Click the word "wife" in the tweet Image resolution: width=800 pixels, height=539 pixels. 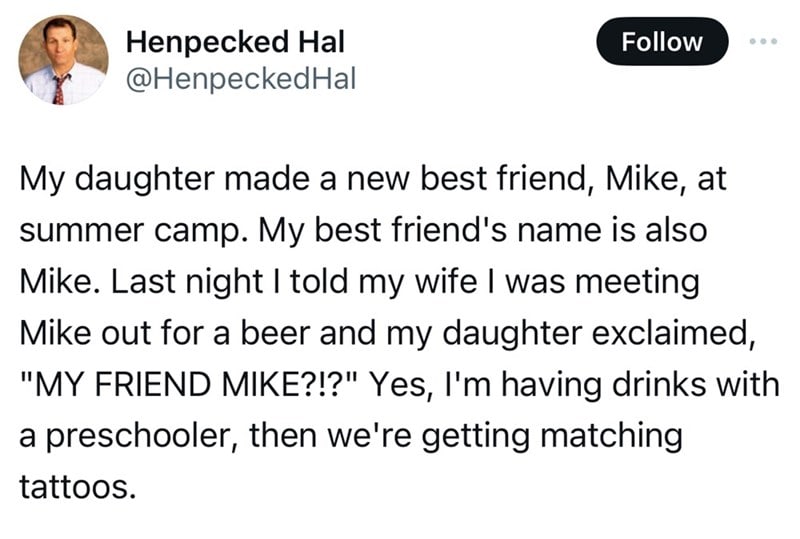[445, 281]
